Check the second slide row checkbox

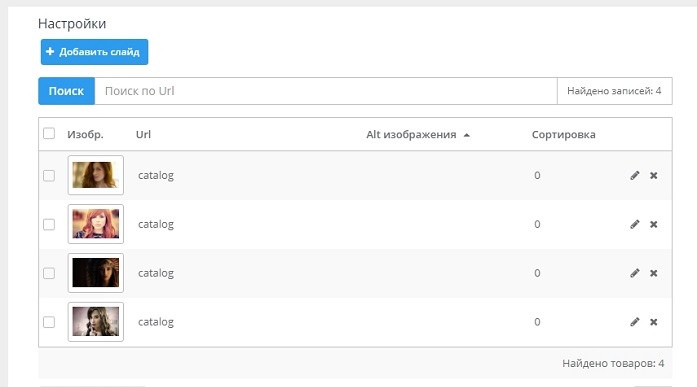49,224
